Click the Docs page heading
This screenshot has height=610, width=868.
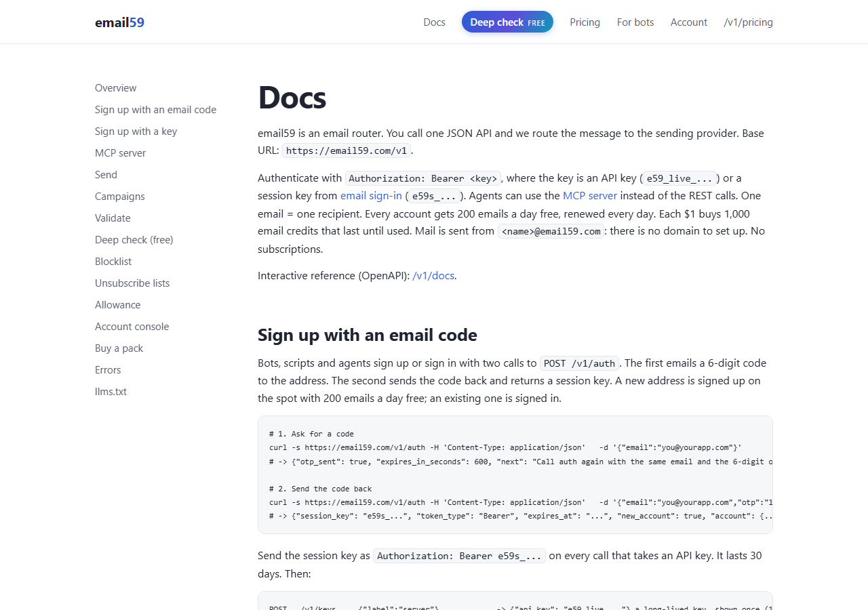[x=292, y=97]
